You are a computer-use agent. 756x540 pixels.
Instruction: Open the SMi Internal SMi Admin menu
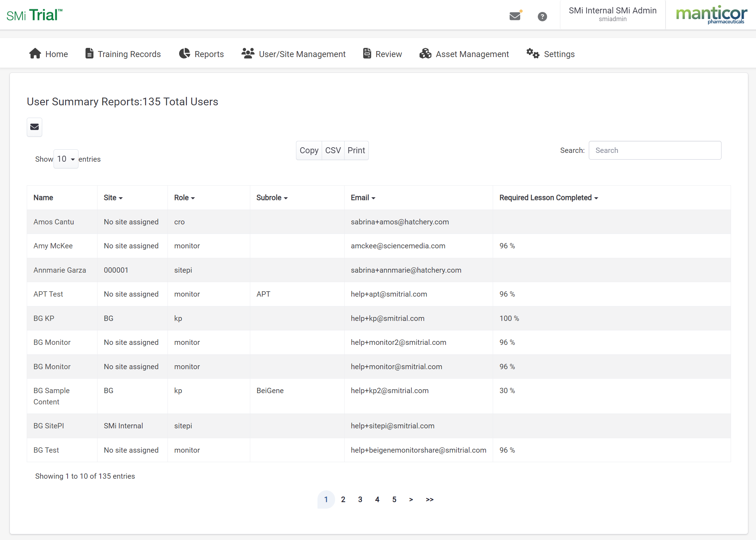pyautogui.click(x=612, y=14)
